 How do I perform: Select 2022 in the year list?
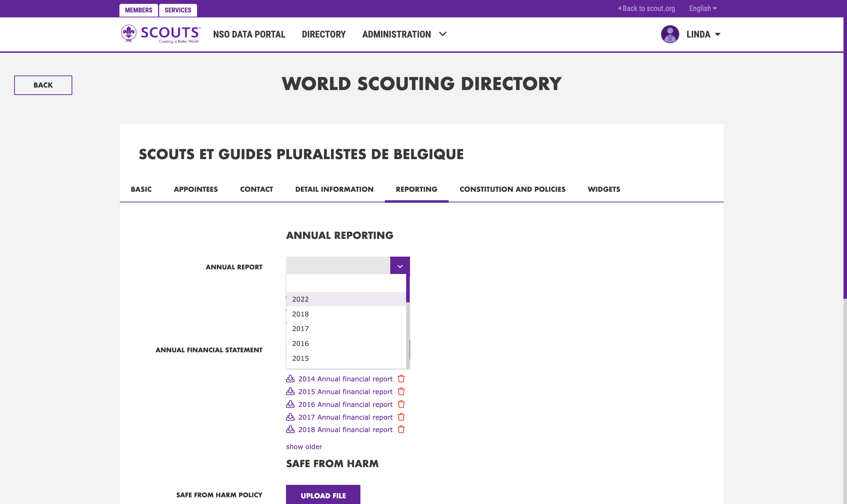346,299
